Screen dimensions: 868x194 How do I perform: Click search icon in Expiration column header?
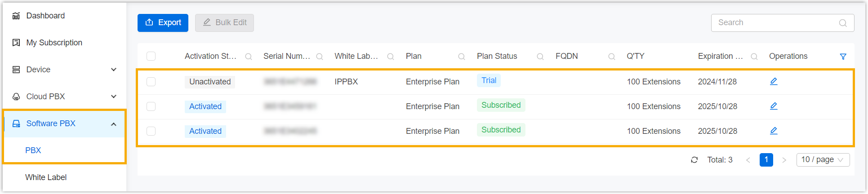pos(754,57)
